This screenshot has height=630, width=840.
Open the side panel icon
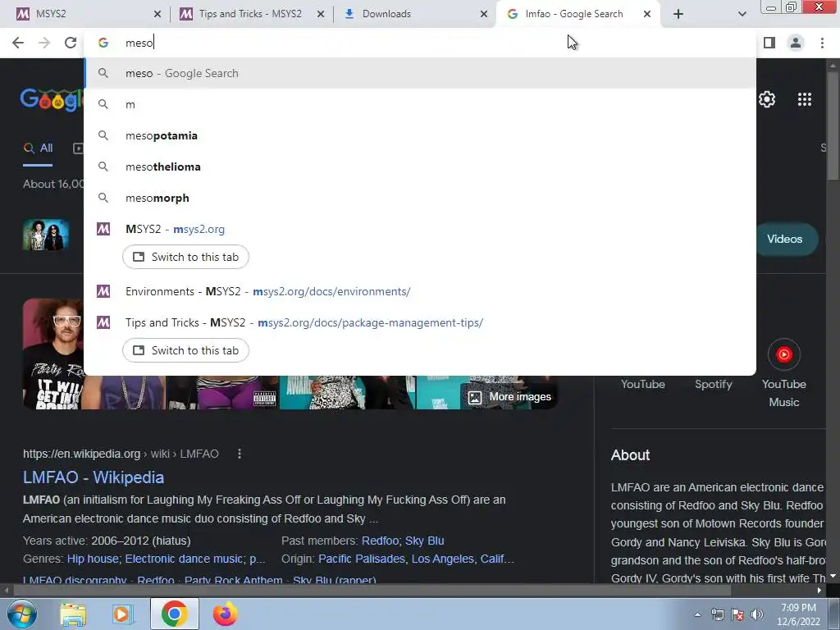point(769,43)
